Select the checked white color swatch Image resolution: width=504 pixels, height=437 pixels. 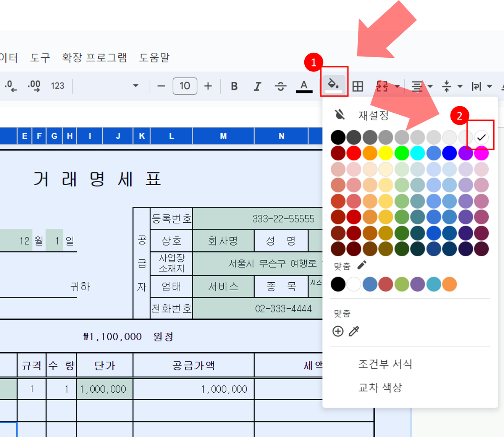pyautogui.click(x=481, y=137)
